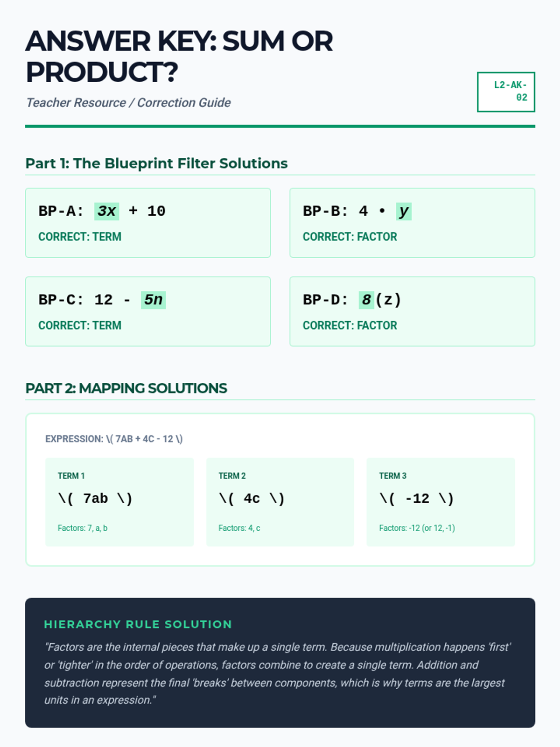Click the 'Factors: -12 (or 12, -1)' text
The height and width of the screenshot is (747, 560).
pos(417,528)
